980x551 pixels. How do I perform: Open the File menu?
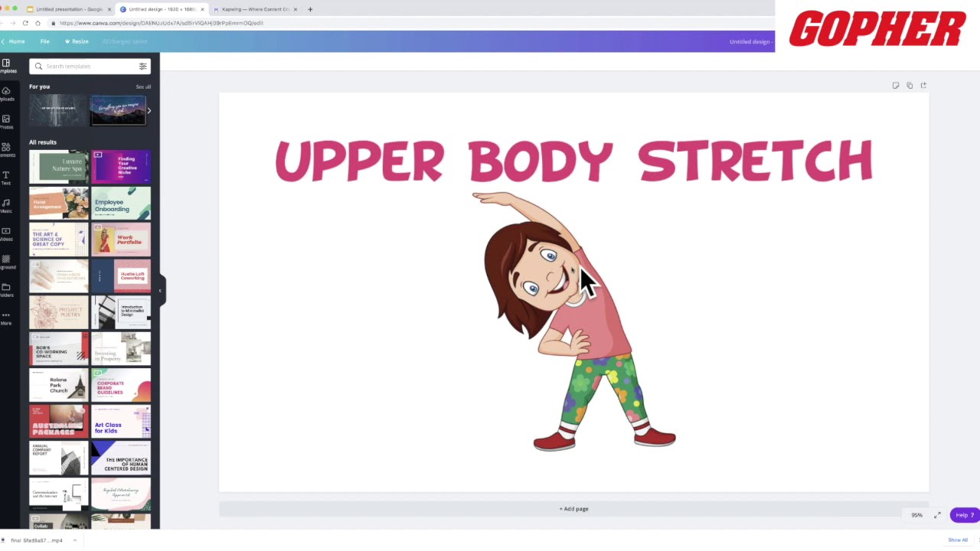pos(45,41)
